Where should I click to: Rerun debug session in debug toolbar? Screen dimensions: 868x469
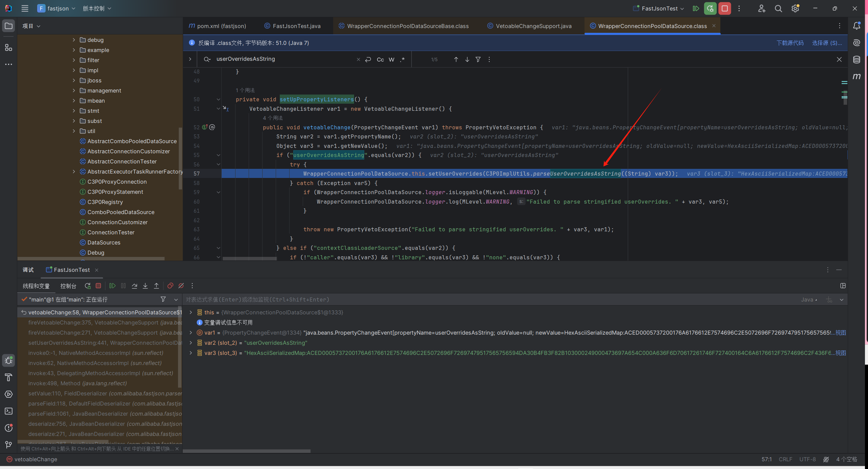pos(88,286)
